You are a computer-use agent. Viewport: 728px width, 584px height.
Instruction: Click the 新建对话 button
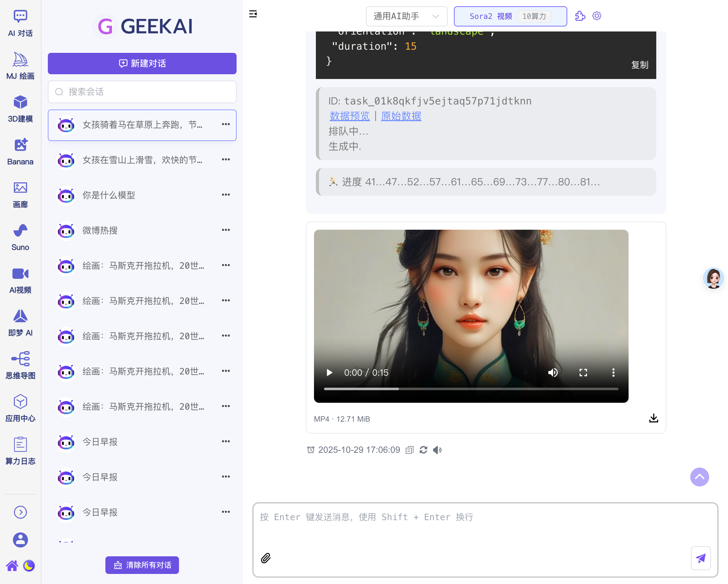tap(142, 64)
